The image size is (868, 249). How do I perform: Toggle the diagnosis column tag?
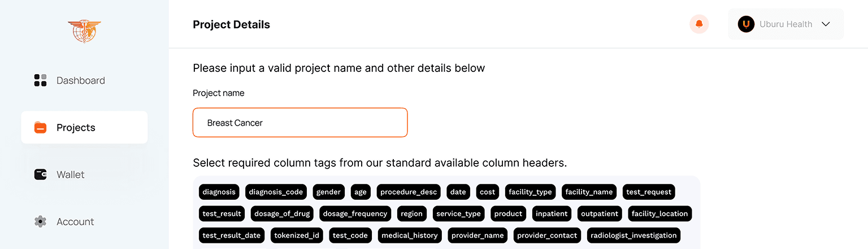coord(219,192)
